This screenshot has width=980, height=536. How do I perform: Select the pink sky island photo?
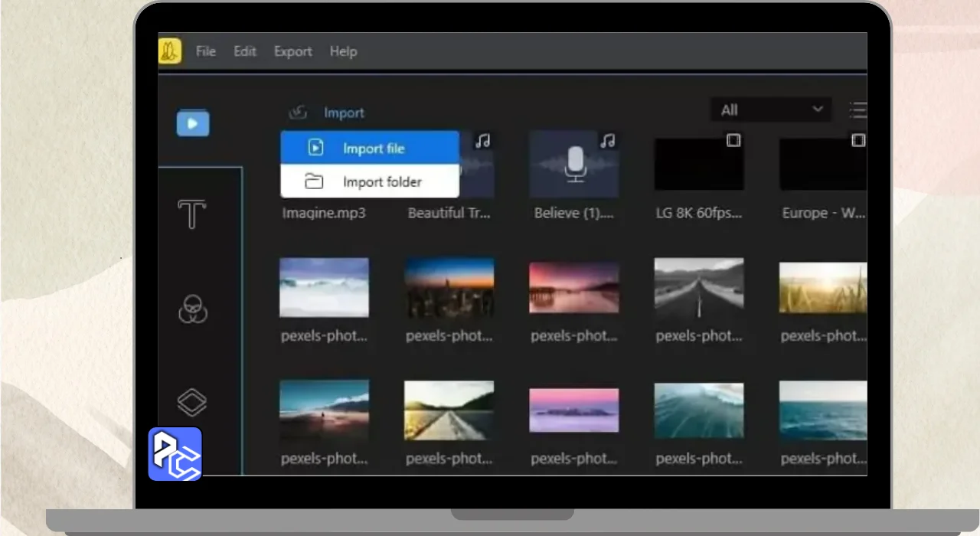point(574,410)
